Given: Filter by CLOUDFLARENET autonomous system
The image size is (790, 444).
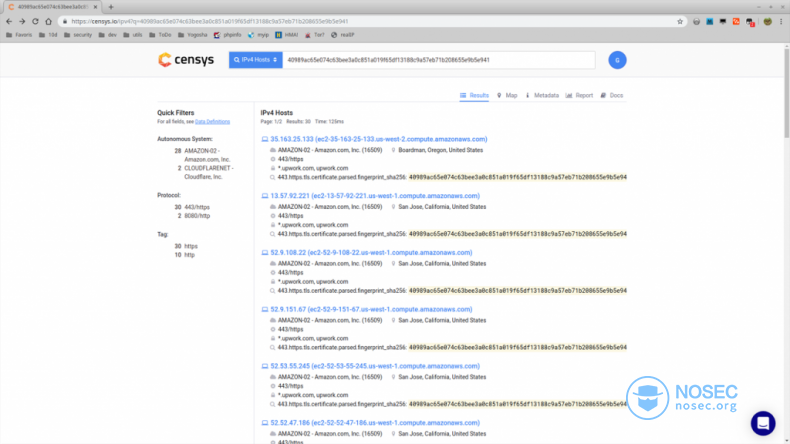Looking at the screenshot, I should 209,172.
